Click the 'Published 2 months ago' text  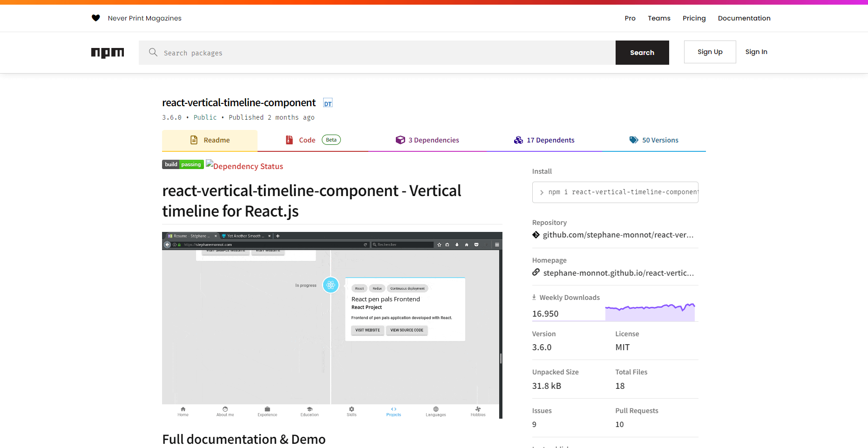(271, 117)
